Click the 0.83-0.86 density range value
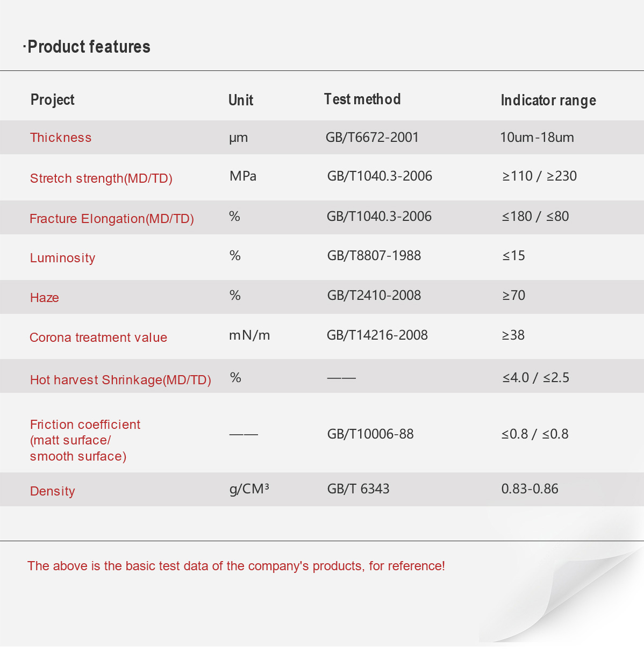The height and width of the screenshot is (653, 644). pyautogui.click(x=529, y=489)
